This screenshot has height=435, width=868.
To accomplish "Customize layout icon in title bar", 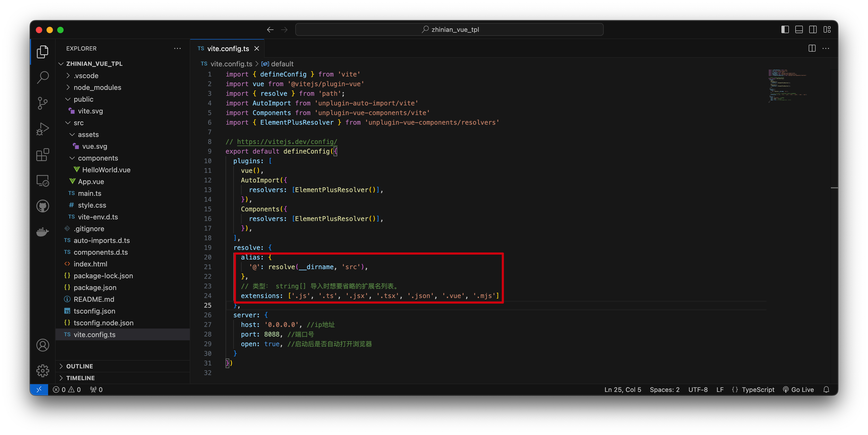I will point(827,30).
